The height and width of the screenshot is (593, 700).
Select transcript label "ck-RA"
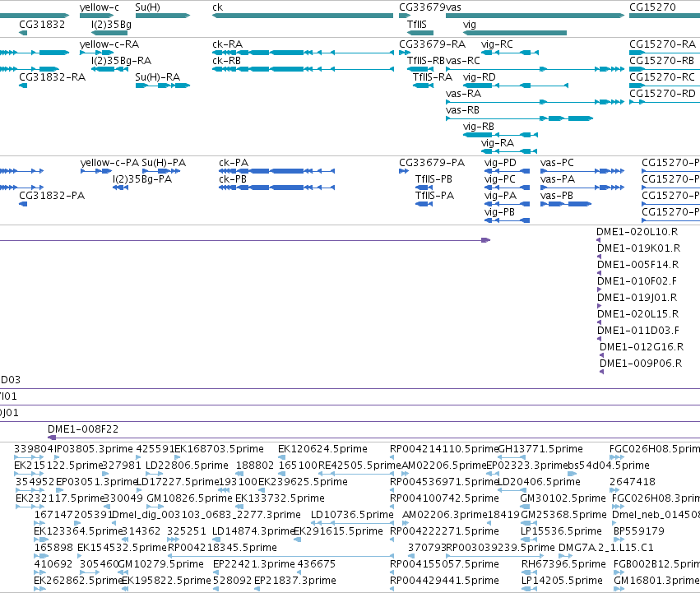click(x=227, y=44)
